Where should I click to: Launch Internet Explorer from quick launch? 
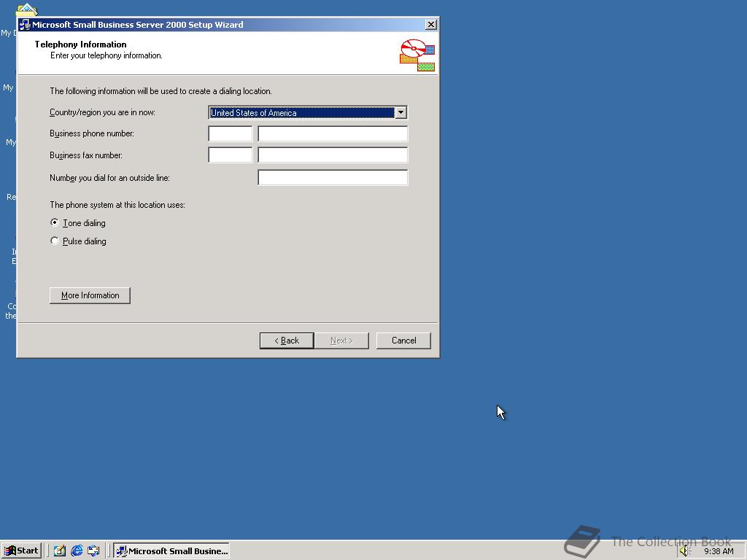click(x=77, y=551)
